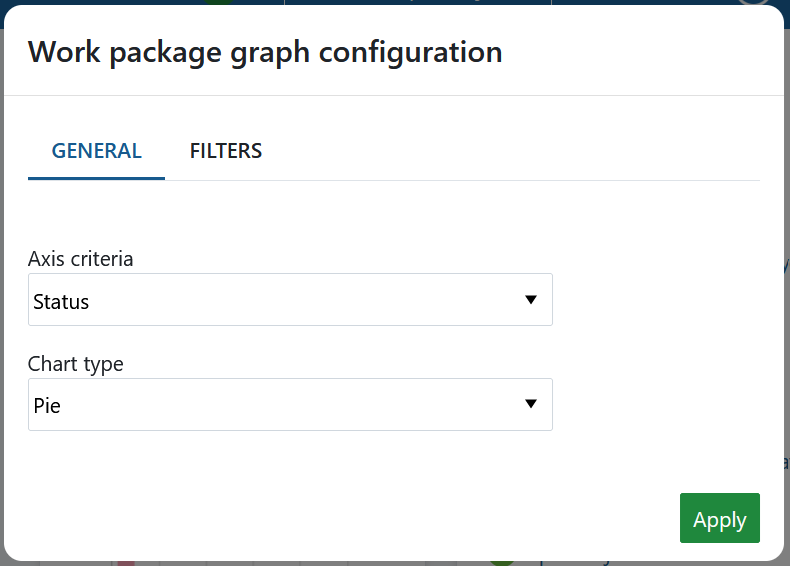Open the Chart type combo box

point(290,405)
